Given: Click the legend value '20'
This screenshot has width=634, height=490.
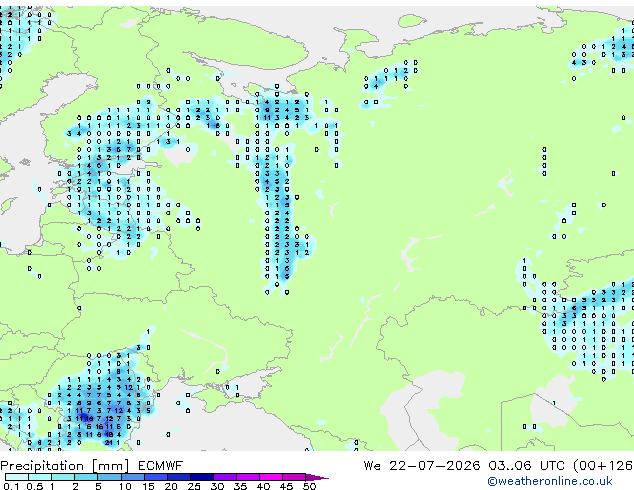Looking at the screenshot, I should 171,486.
